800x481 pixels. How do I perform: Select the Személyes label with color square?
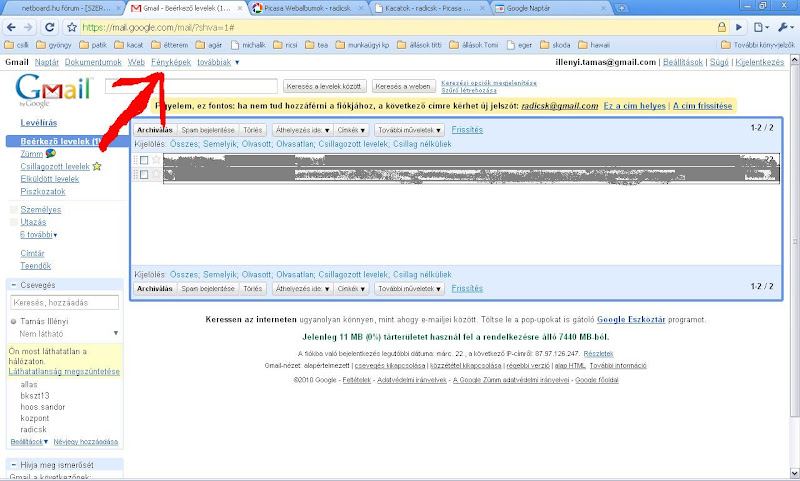pos(41,209)
